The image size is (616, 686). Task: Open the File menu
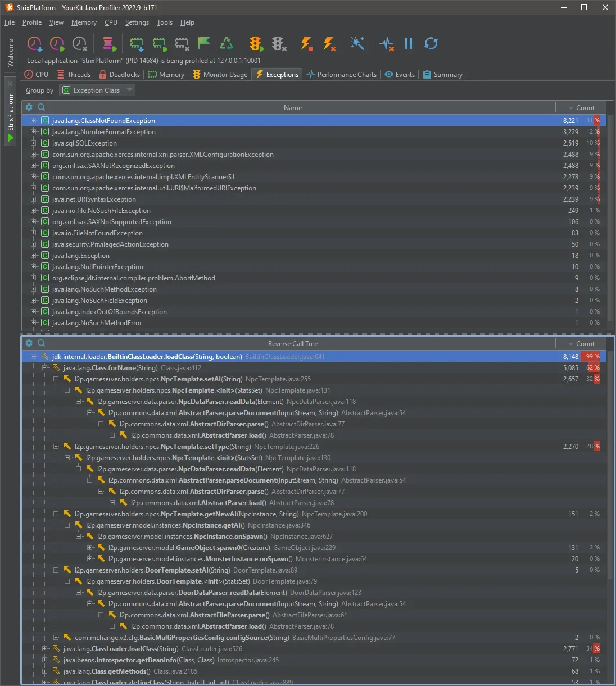[10, 22]
